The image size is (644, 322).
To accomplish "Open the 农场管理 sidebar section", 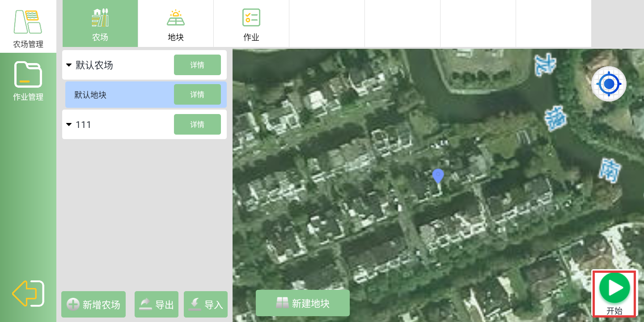I will 28,28.
